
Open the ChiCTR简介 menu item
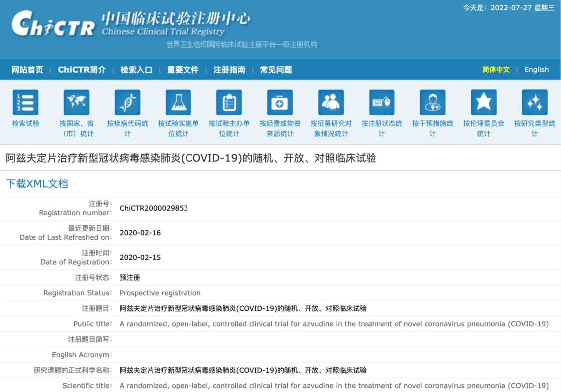point(82,70)
